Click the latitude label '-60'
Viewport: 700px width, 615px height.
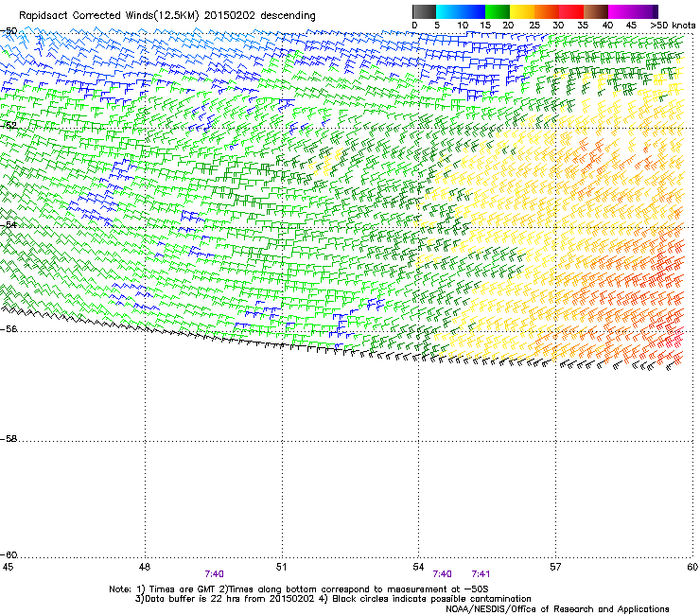9,554
